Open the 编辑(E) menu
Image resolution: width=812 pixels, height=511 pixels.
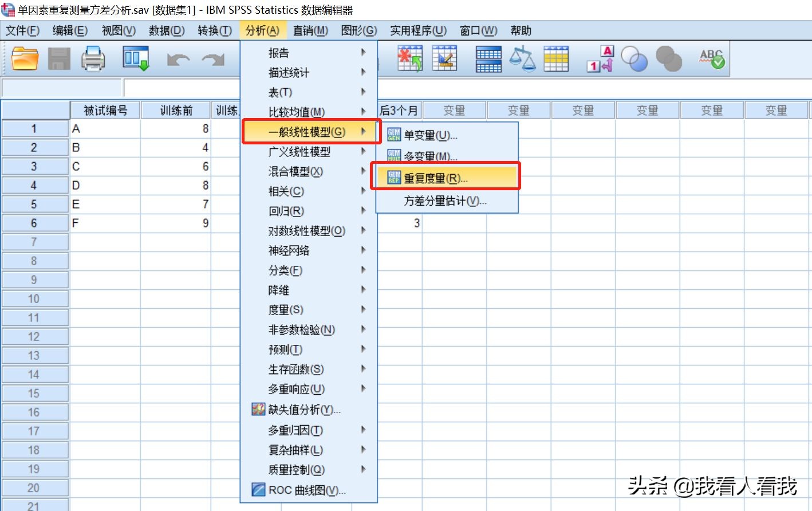(70, 30)
